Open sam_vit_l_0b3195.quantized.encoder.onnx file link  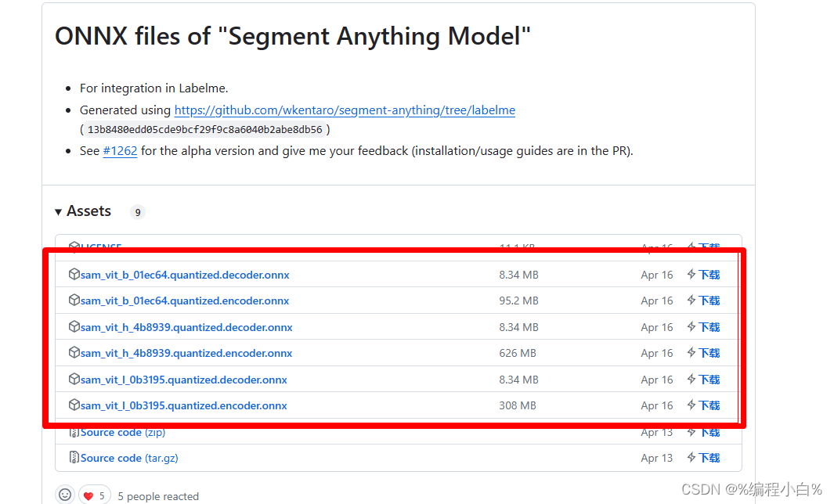[x=183, y=405]
